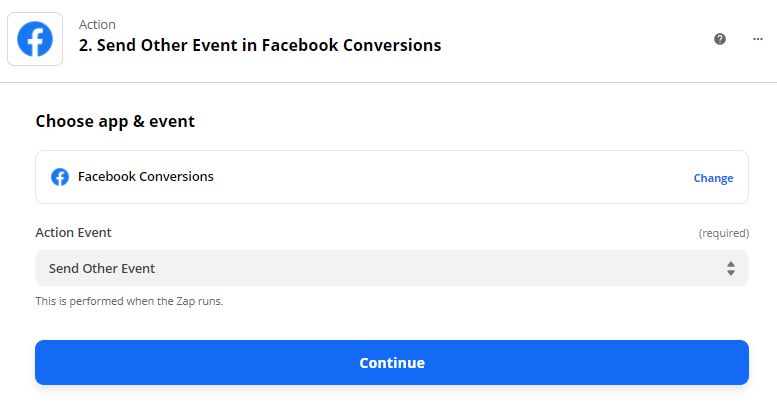Viewport: 777px width, 418px height.
Task: Click the Send Other Event selected value text
Action: coord(102,268)
